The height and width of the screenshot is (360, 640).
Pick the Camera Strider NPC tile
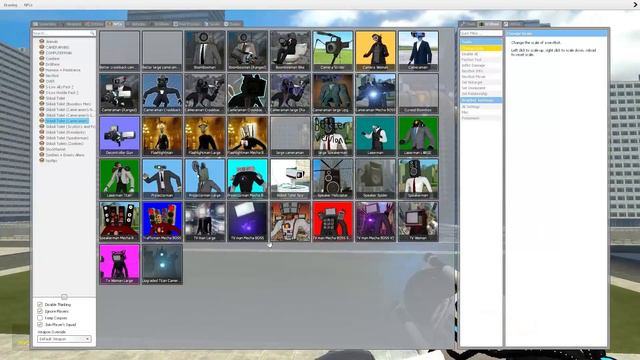click(x=333, y=51)
